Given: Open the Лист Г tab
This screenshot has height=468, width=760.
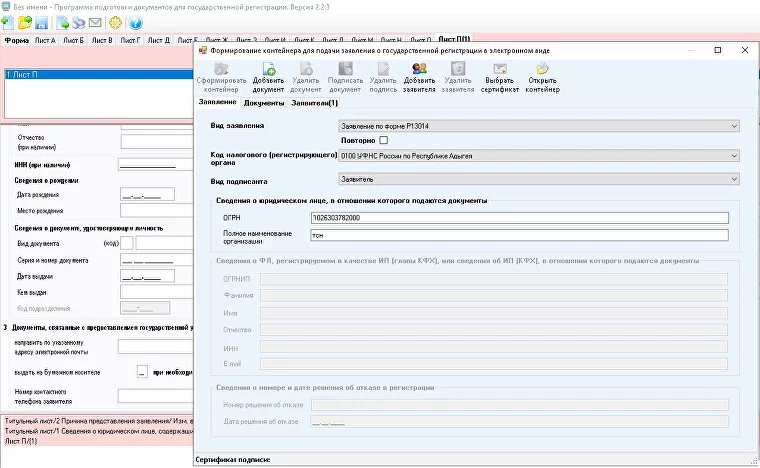Looking at the screenshot, I should pyautogui.click(x=130, y=41).
